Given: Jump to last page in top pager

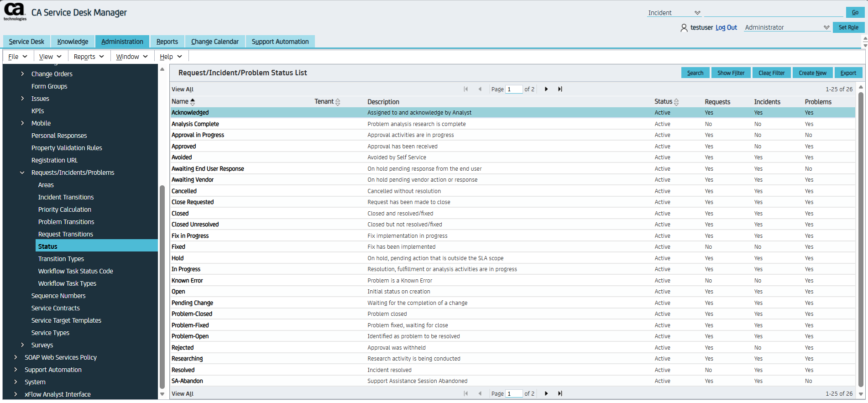Looking at the screenshot, I should 560,89.
